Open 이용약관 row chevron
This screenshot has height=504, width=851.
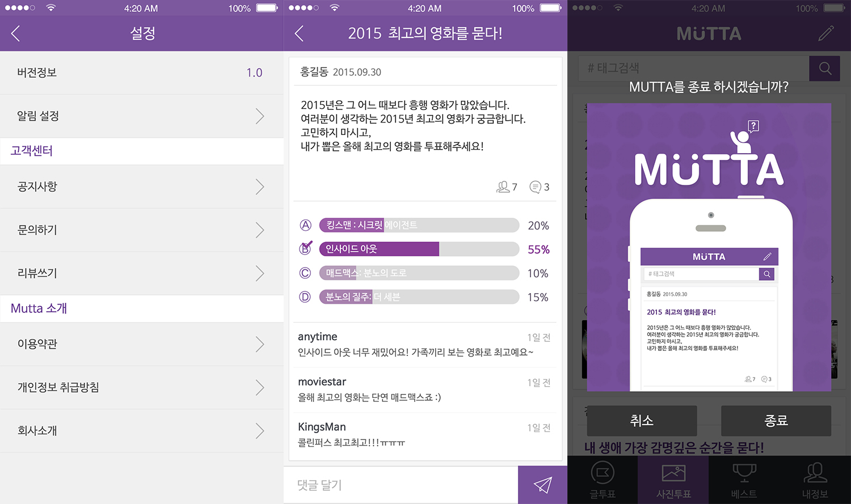[259, 344]
